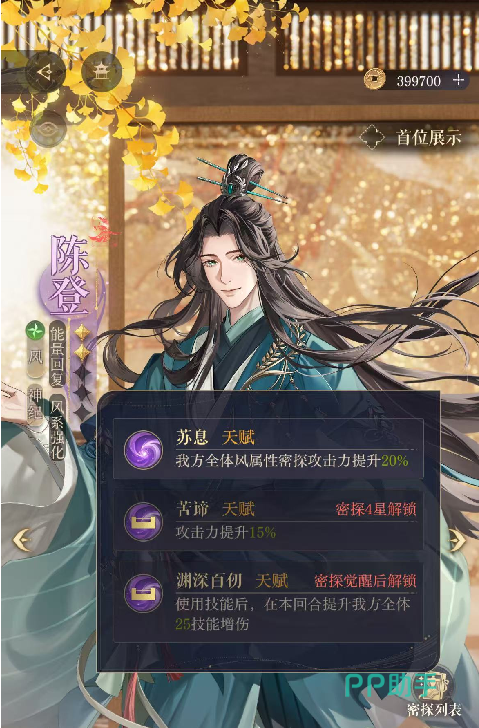Select the 苏息 talent swirl icon
479x728 pixels.
click(x=143, y=449)
